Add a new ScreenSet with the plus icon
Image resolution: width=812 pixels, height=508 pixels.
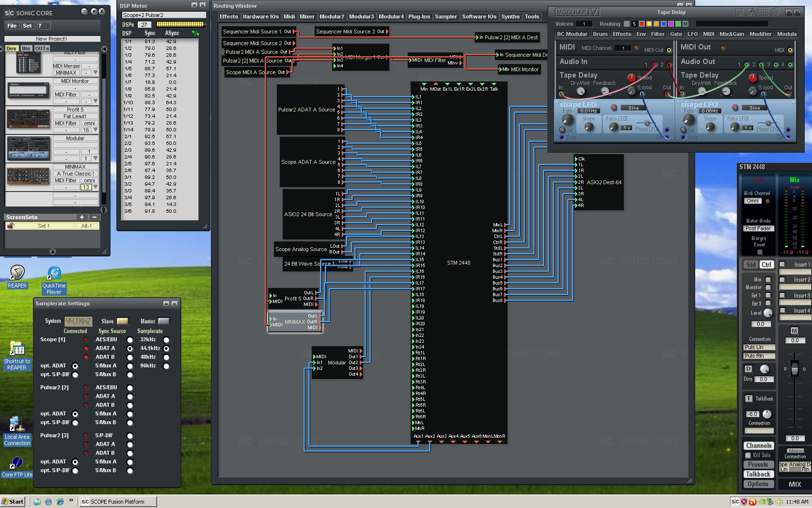pos(82,217)
